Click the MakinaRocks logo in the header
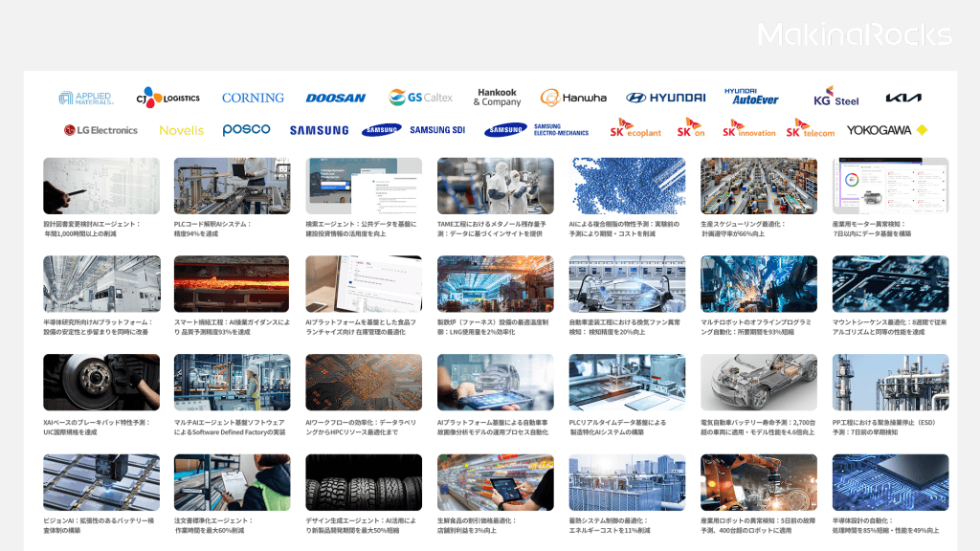The height and width of the screenshot is (551, 980). (x=855, y=35)
